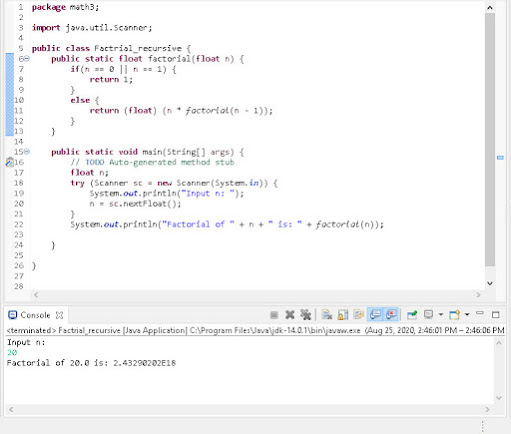Click the editor horizontal scroll left arrow

[x=36, y=295]
